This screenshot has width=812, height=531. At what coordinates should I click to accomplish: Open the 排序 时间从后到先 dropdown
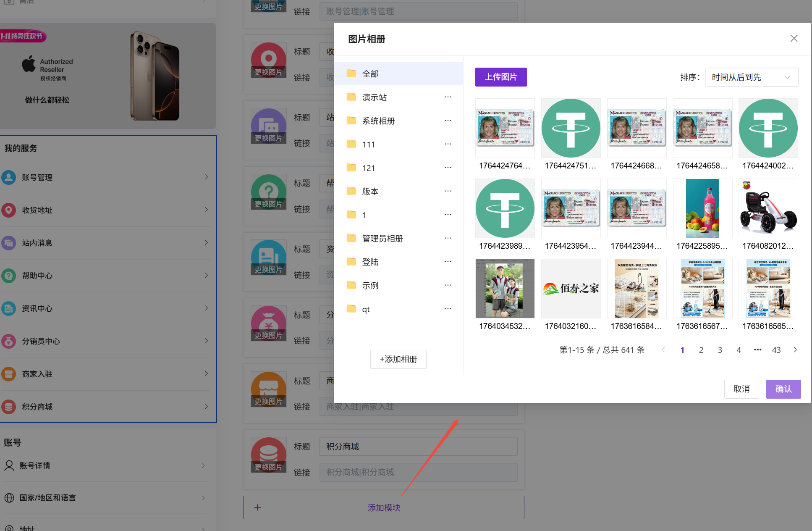tap(751, 77)
